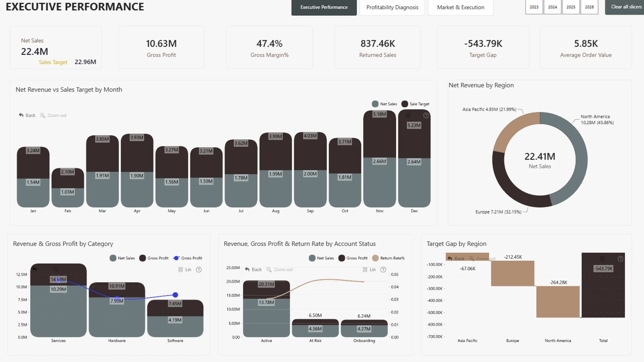Click help icon in Account Status chart
644x362 pixels.
click(383, 269)
